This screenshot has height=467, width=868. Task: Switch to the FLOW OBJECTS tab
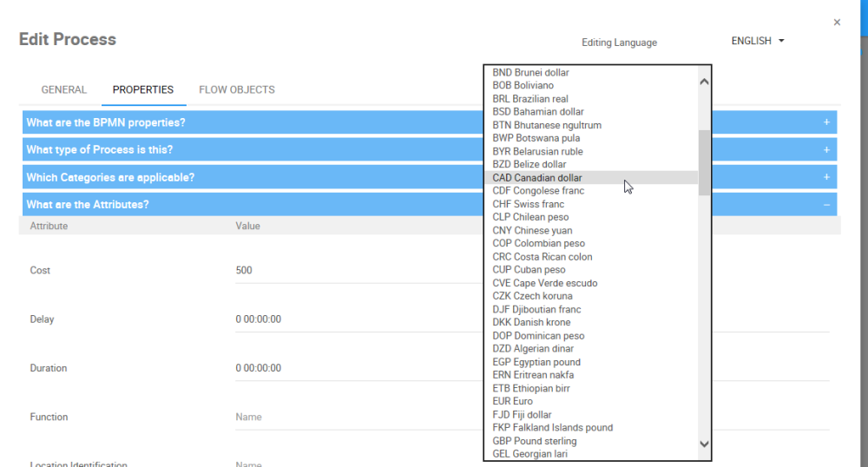click(237, 89)
